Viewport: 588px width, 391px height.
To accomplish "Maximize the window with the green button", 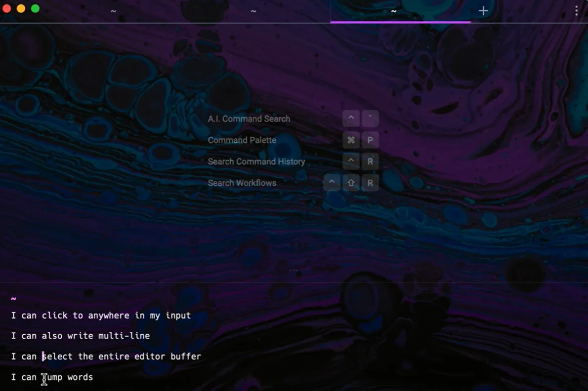I will point(35,8).
